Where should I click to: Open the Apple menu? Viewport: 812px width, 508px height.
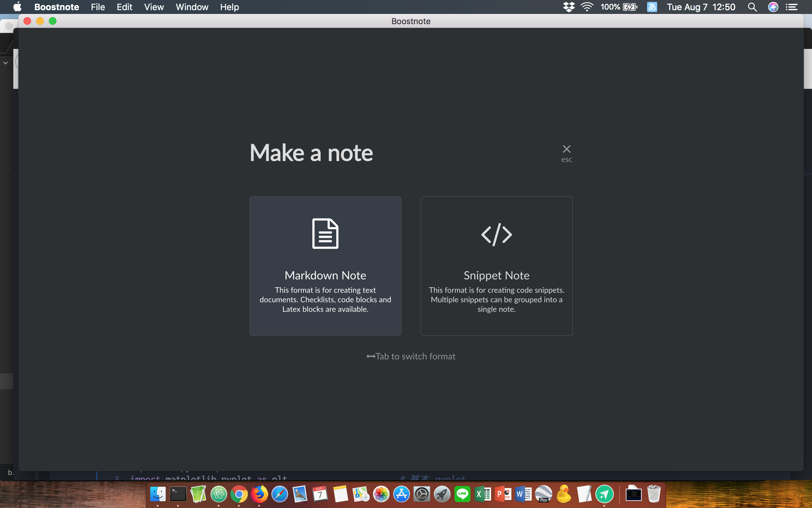tap(17, 7)
